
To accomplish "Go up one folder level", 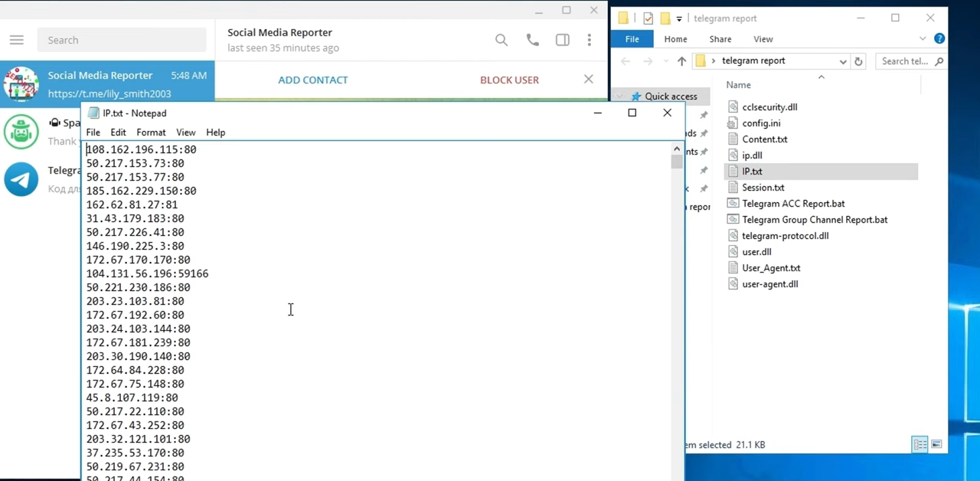I will click(681, 61).
